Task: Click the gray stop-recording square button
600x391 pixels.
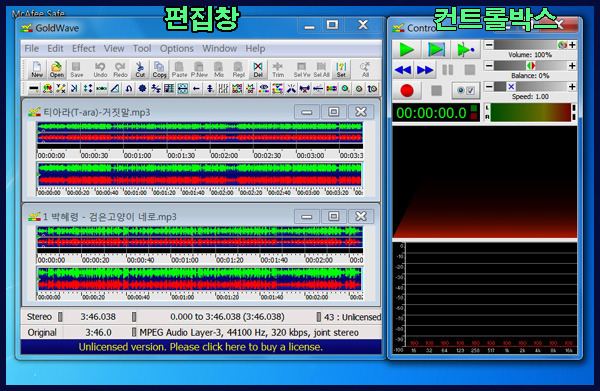Action: 436,90
